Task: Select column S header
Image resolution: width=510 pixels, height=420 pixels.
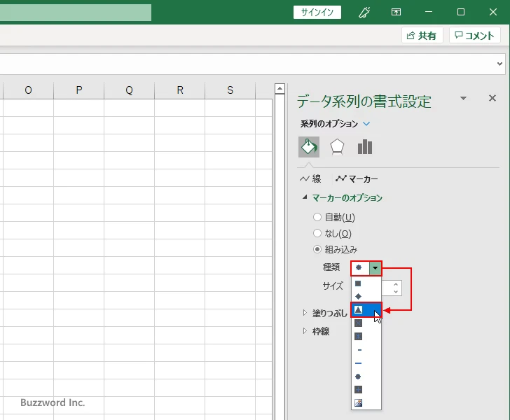Action: pos(230,90)
